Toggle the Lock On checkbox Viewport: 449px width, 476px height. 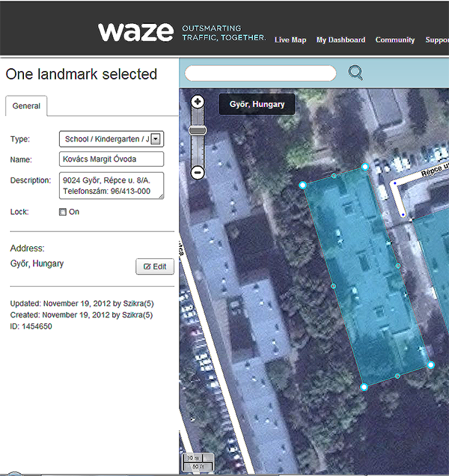(x=63, y=212)
